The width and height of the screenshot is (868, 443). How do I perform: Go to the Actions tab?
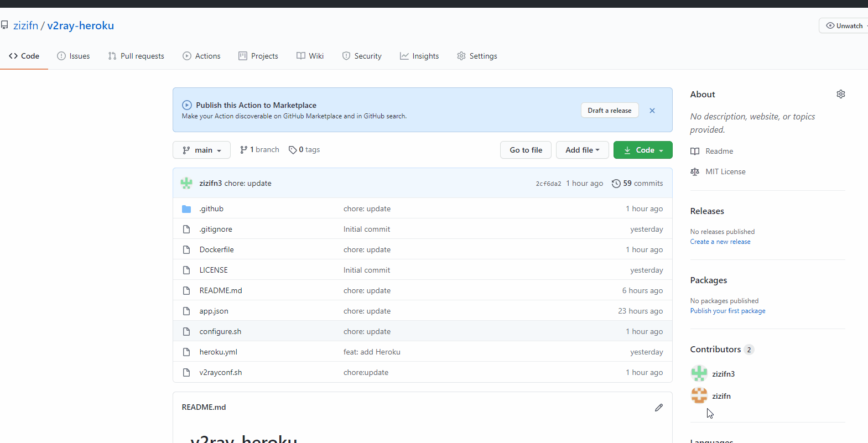coord(201,56)
